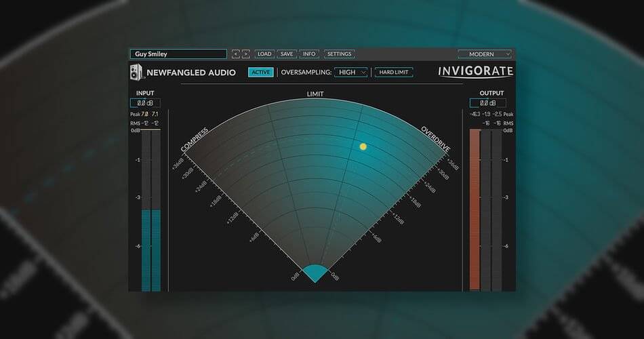Click the Newfangled Audio speaker logo
644x339 pixels.
pos(136,73)
